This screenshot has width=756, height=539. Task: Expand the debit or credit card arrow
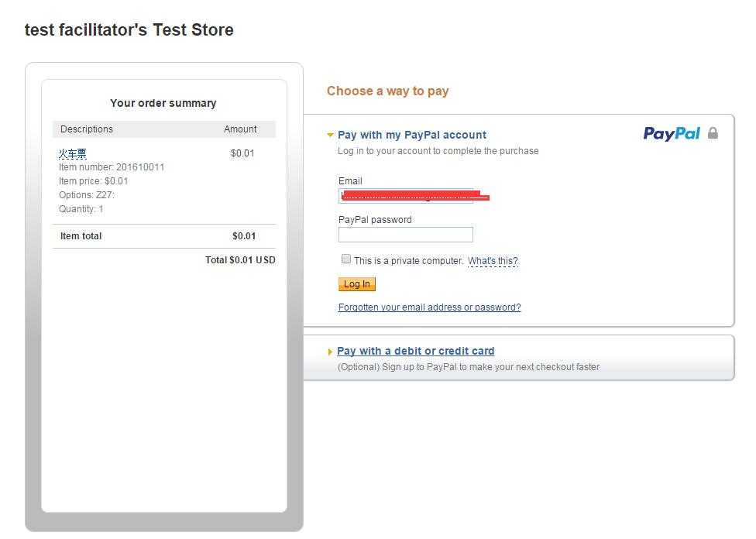pos(330,352)
